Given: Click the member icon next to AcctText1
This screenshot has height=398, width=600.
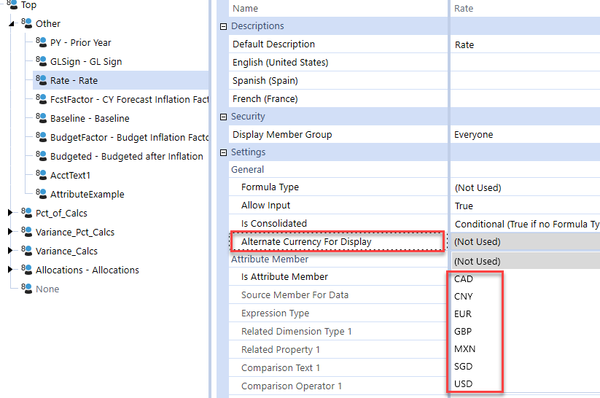Looking at the screenshot, I should click(41, 175).
